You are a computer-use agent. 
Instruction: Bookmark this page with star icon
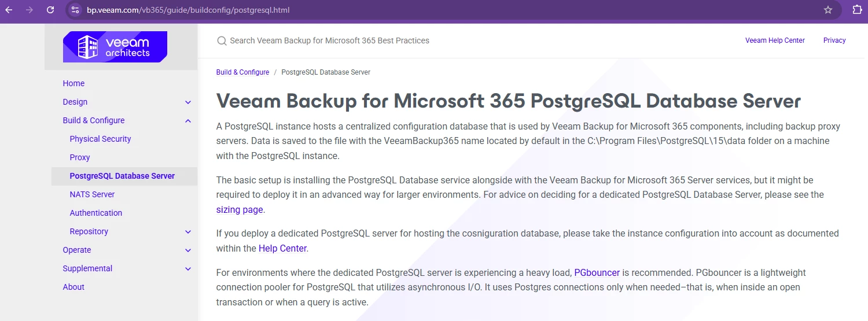[x=828, y=10]
